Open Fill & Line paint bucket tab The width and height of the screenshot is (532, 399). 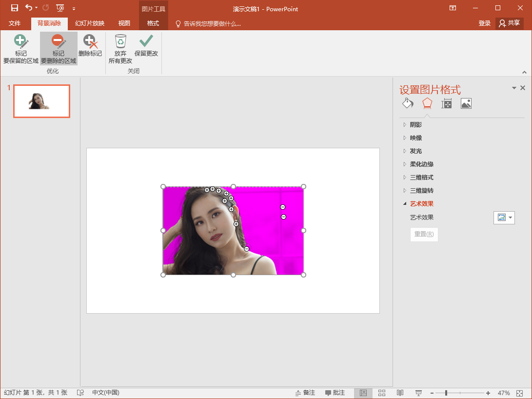pyautogui.click(x=407, y=103)
